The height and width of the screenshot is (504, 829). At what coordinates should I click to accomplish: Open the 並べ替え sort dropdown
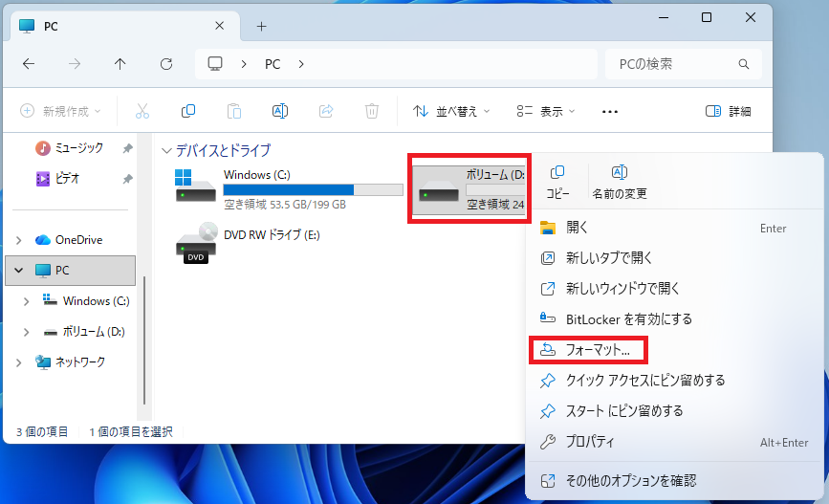point(451,111)
